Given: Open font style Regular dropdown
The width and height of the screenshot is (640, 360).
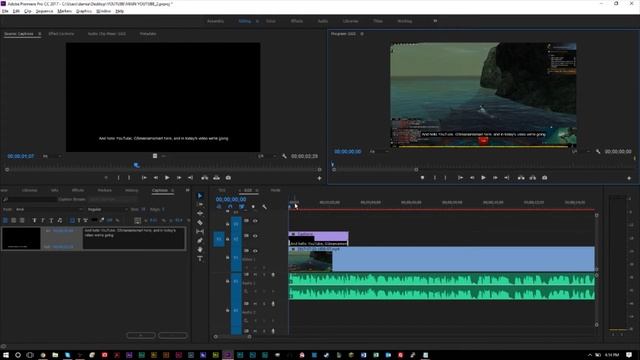Looking at the screenshot, I should pyautogui.click(x=107, y=209).
